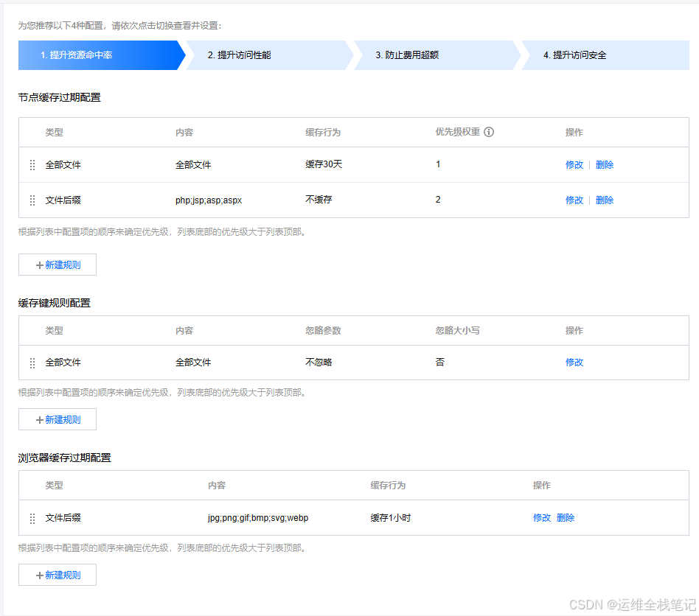Viewport: 699px width, 616px height.
Task: Go to step 4 提升访问安全
Action: pyautogui.click(x=605, y=55)
